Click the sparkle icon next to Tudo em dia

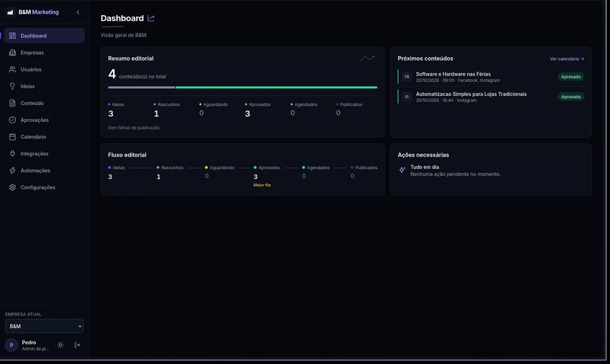coord(402,170)
